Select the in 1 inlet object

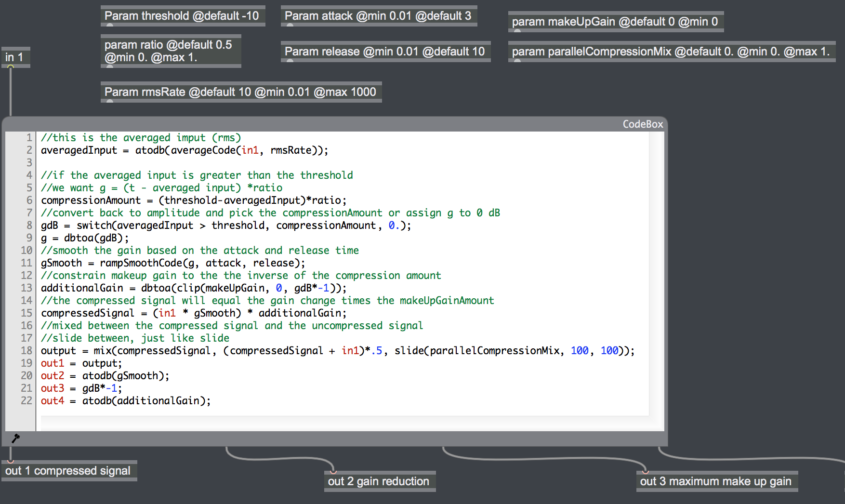(x=16, y=57)
